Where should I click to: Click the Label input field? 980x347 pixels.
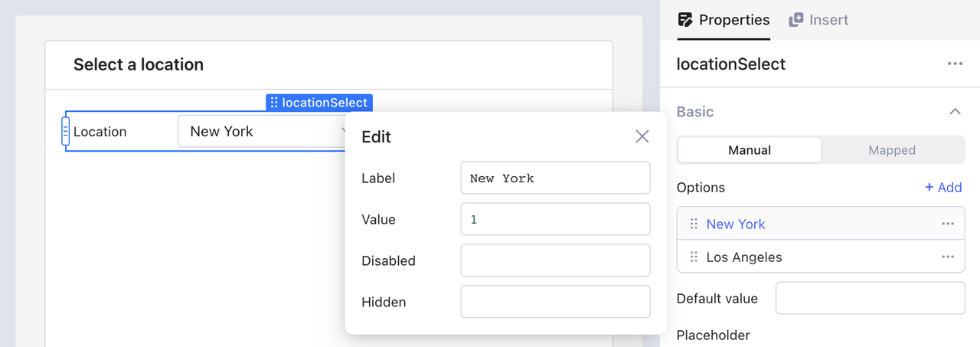point(555,178)
